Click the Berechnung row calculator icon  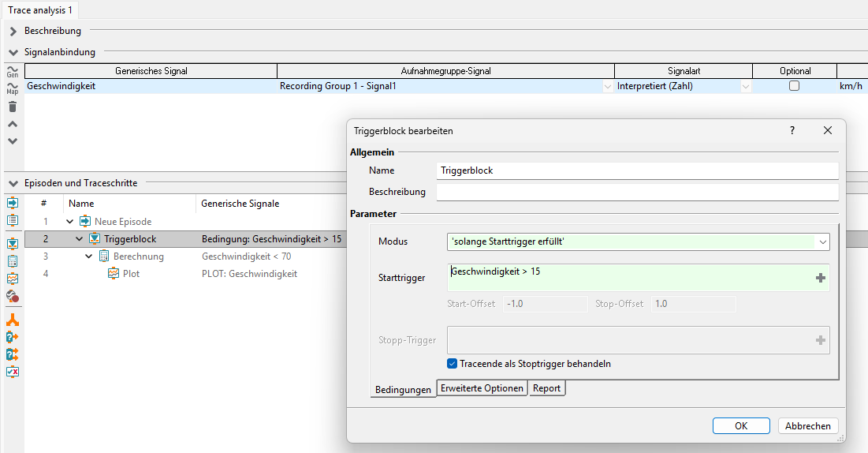(104, 256)
